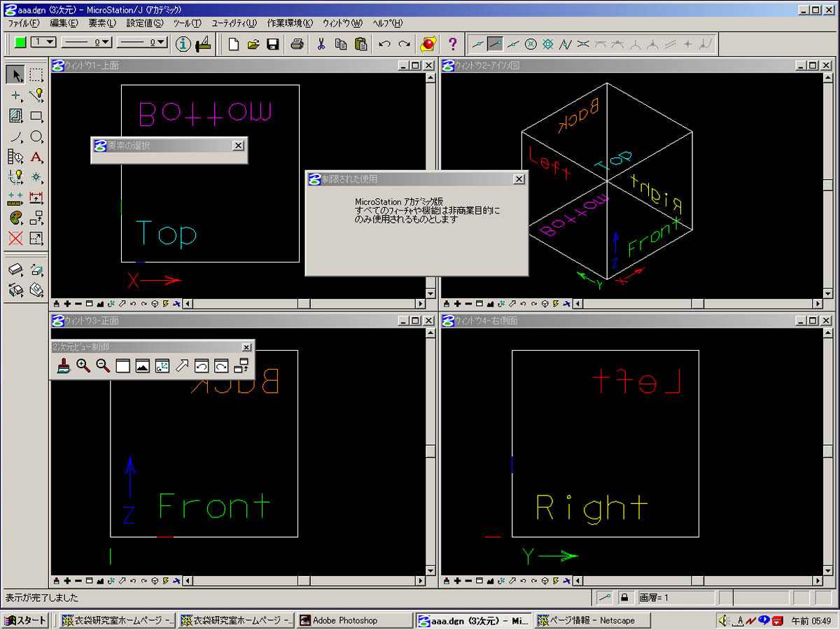Click right scroll arrow of Window 1 上面
Viewport: 840px width, 630px height.
(420, 304)
